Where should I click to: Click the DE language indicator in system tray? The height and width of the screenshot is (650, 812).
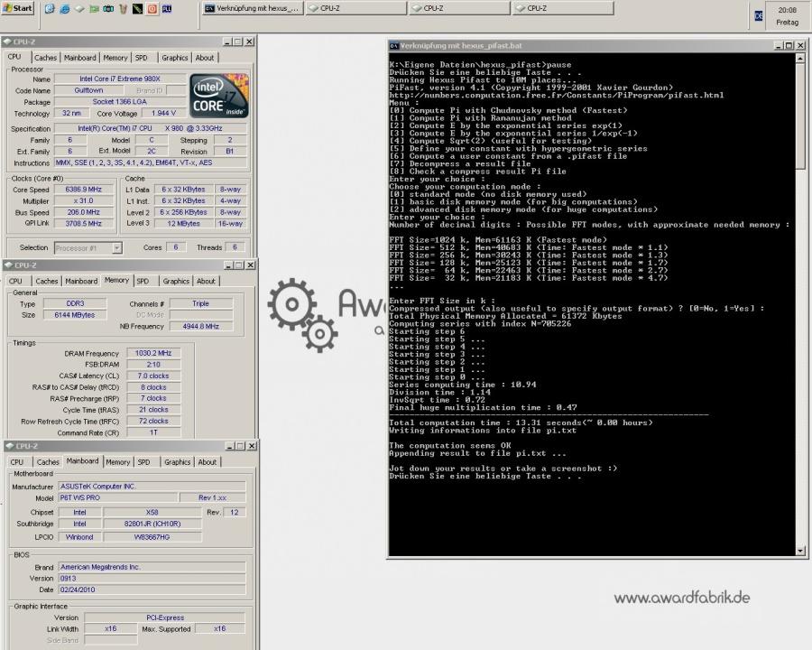point(759,16)
